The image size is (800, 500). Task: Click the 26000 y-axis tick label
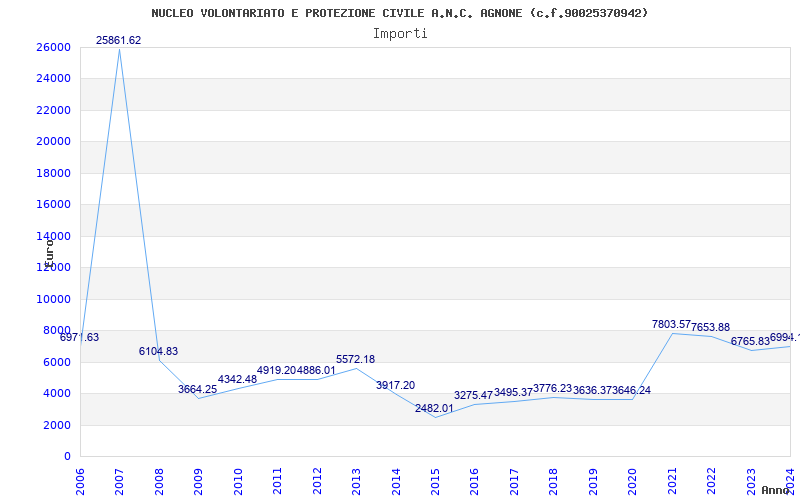click(x=53, y=47)
